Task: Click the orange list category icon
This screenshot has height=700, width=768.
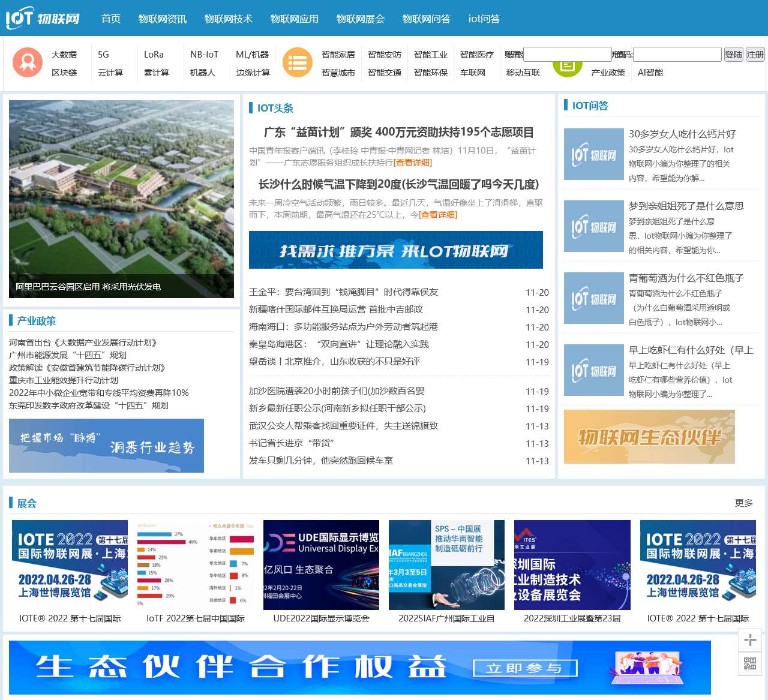Action: (298, 62)
